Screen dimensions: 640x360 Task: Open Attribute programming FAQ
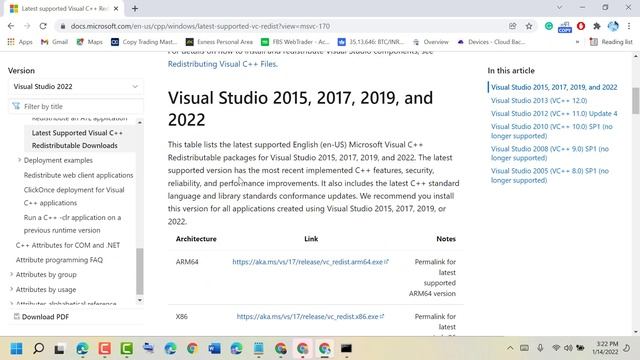coord(59,260)
